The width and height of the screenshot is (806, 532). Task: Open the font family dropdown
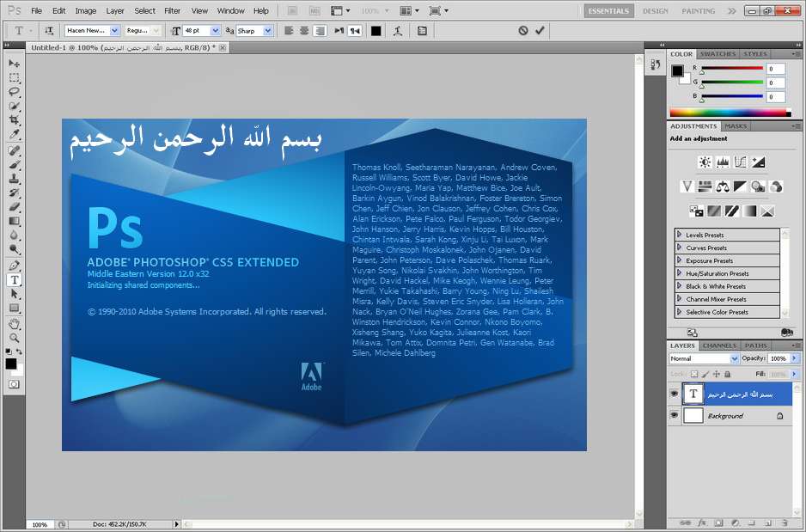pos(93,31)
